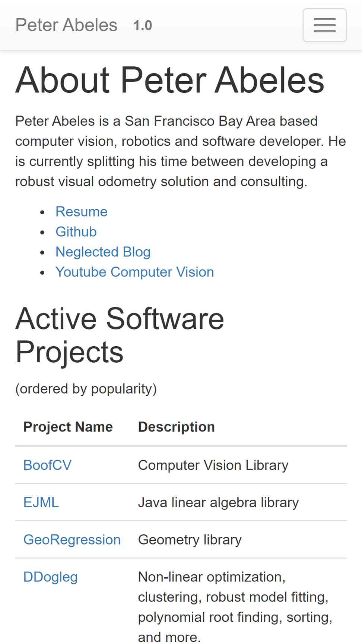This screenshot has height=644, width=362.
Task: Click the Description column header
Action: click(177, 427)
